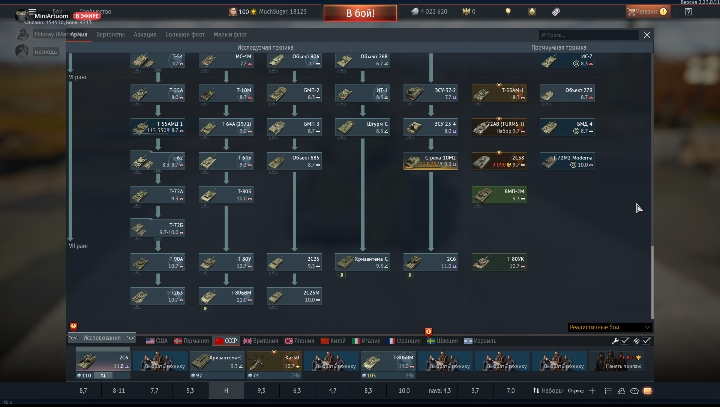This screenshot has height=407, width=720.
Task: Click the Golden Eagles currency icon
Action: (466, 11)
